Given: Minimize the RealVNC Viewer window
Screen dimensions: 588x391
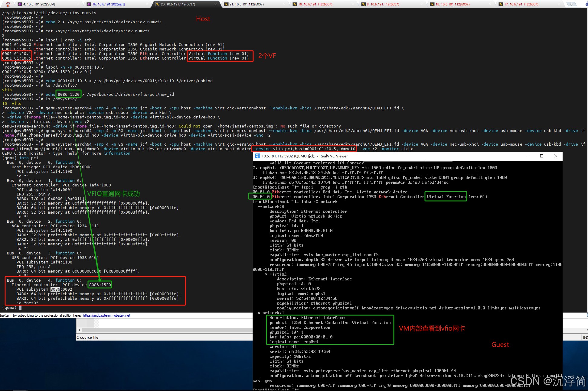Looking at the screenshot, I should pyautogui.click(x=528, y=156).
